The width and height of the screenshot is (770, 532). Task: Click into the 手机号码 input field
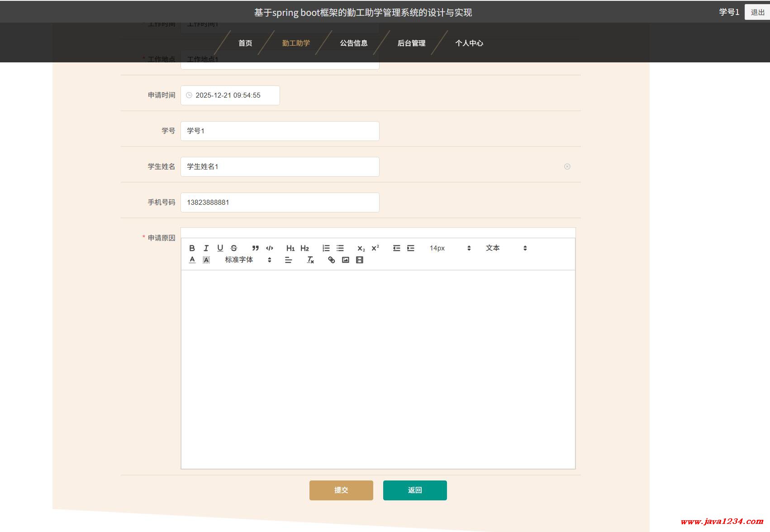pyautogui.click(x=280, y=202)
